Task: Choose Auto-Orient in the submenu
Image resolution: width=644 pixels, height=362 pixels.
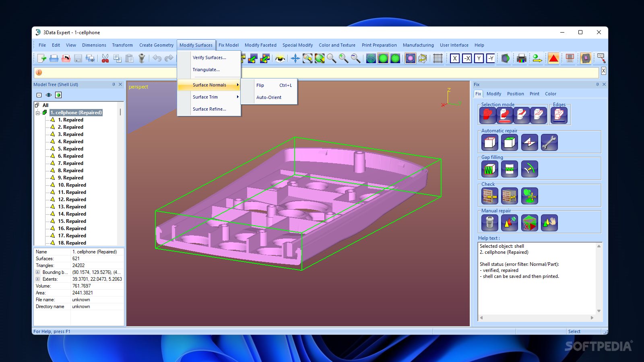Action: point(270,97)
